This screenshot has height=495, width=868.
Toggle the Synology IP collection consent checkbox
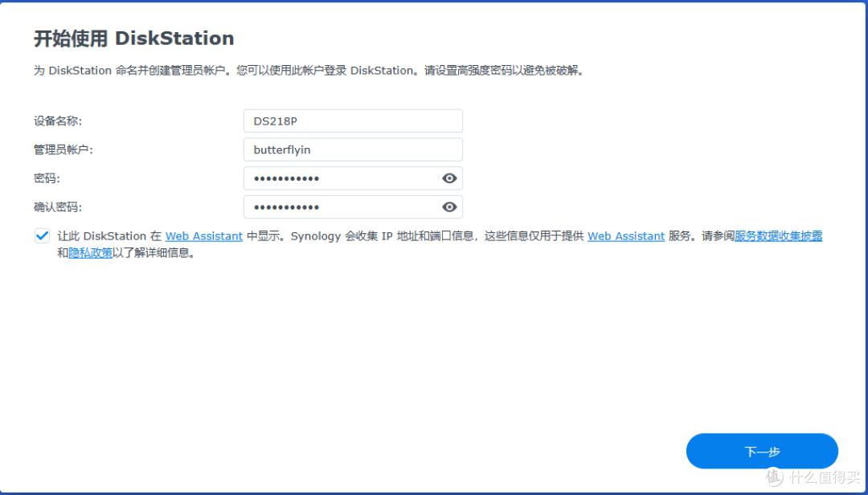click(42, 235)
